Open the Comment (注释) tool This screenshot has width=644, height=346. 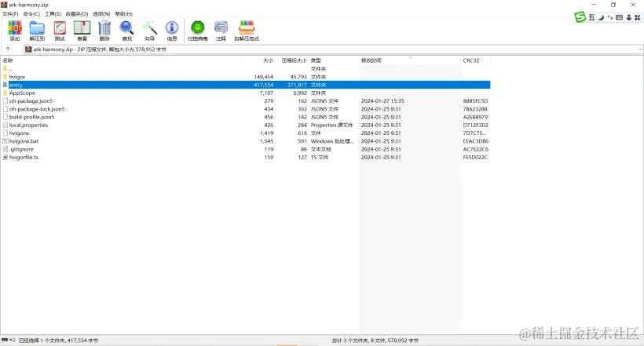click(x=221, y=31)
